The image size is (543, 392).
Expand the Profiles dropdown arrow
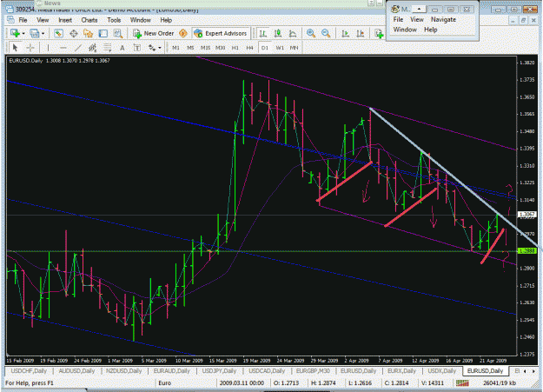[43, 34]
